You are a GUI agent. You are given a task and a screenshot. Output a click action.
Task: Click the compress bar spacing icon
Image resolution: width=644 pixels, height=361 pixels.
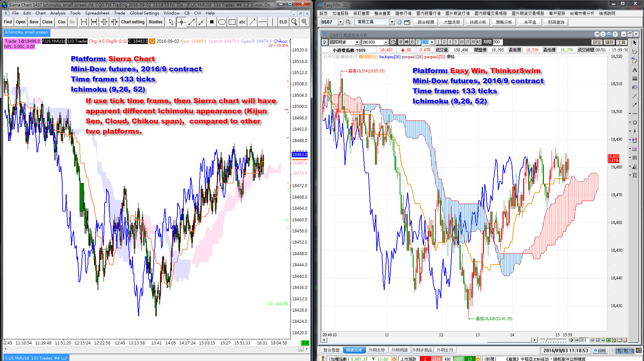105,22
